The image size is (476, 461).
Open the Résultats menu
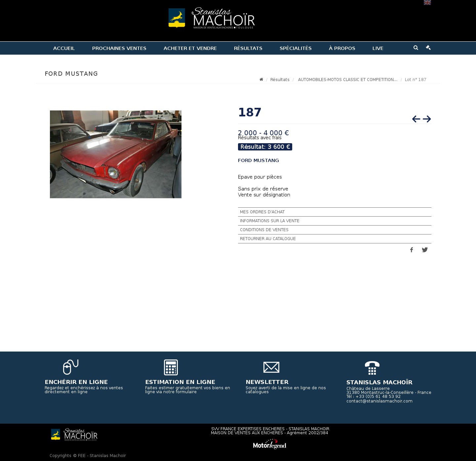[248, 48]
